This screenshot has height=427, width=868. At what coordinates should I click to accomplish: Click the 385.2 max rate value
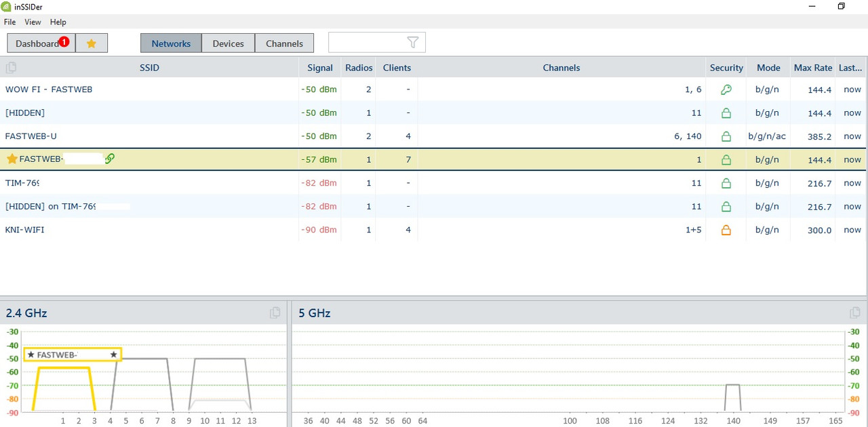pos(820,136)
